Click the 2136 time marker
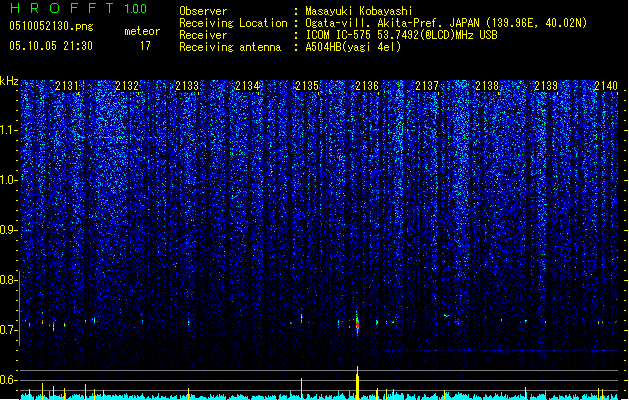The image size is (629, 400). point(367,85)
